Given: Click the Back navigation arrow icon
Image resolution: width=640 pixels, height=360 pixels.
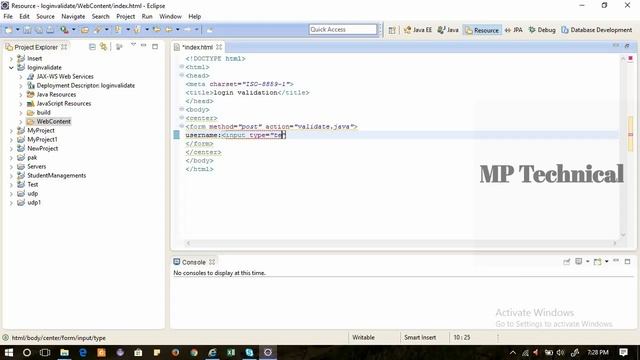Looking at the screenshot, I should 169,30.
